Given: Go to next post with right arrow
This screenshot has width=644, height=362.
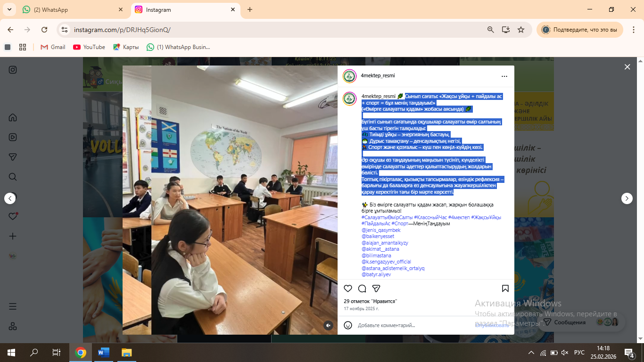Looking at the screenshot, I should [627, 198].
